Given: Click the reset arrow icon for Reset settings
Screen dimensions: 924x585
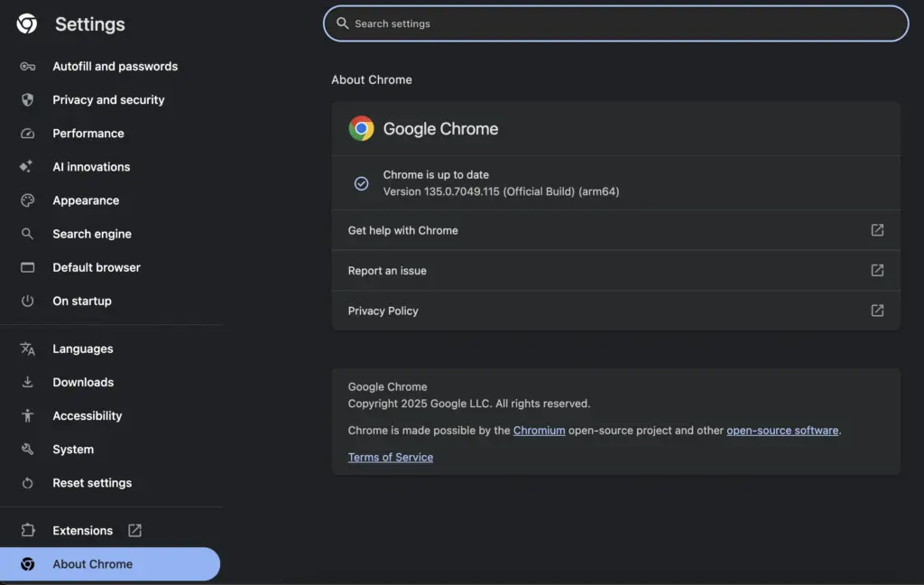Looking at the screenshot, I should (x=27, y=483).
